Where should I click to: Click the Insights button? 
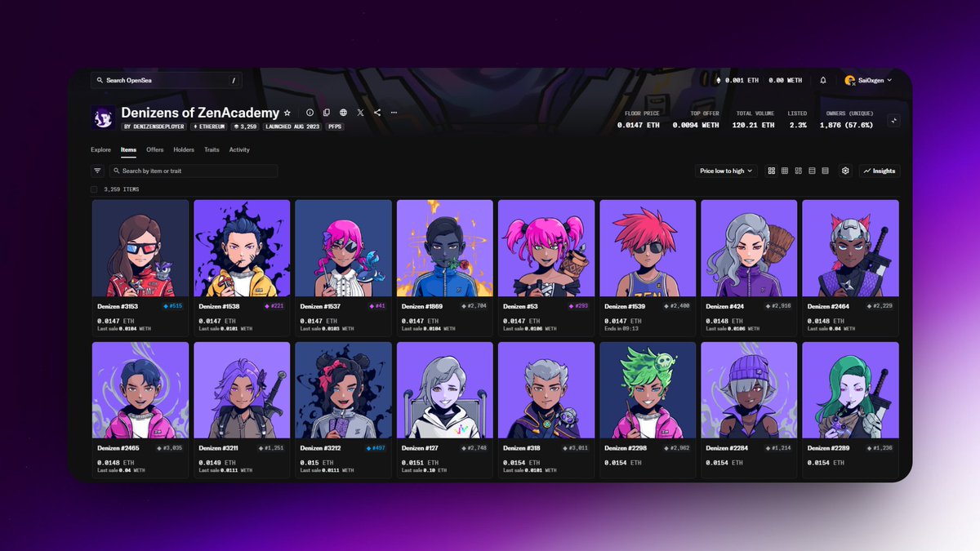coord(880,171)
